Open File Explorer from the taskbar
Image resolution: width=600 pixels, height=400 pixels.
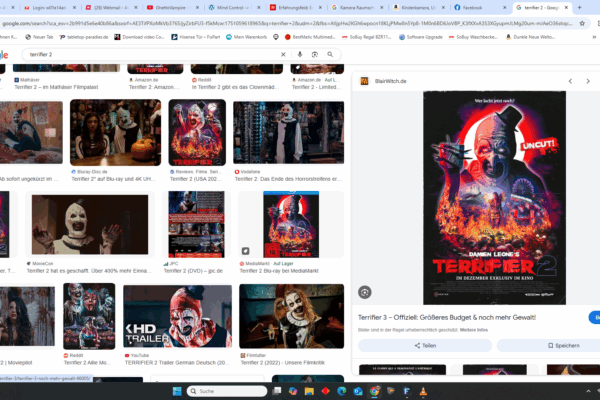(309, 391)
